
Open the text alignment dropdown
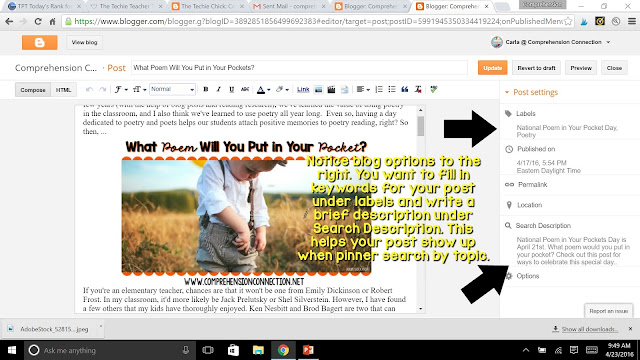[363, 89]
